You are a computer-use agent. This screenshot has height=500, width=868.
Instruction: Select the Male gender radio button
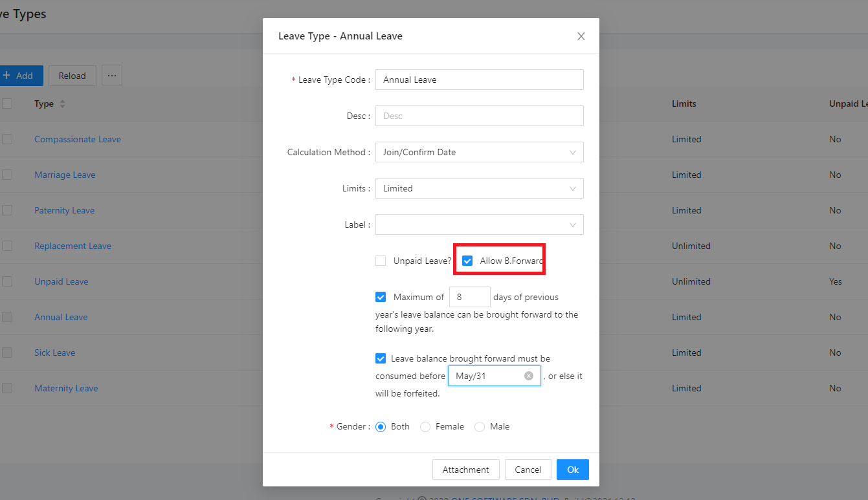click(x=480, y=427)
